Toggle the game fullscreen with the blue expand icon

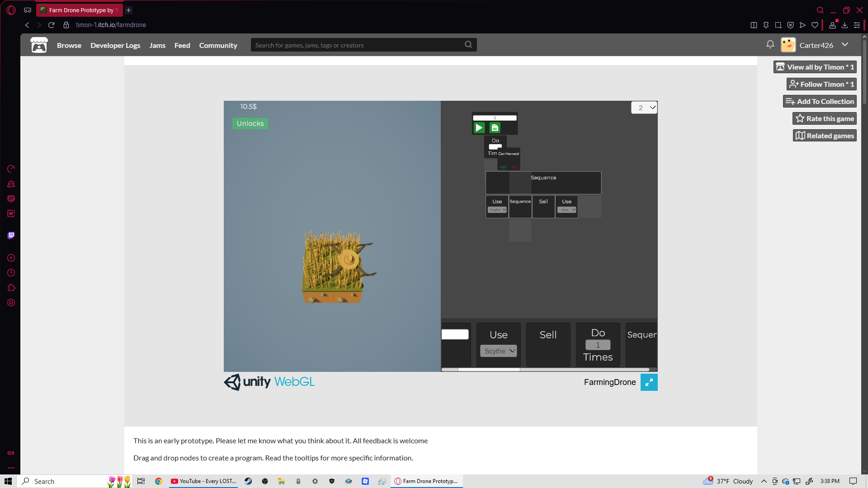click(x=649, y=382)
